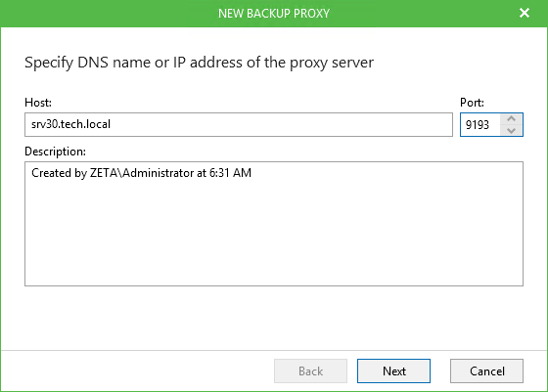Select the Description label
This screenshot has height=392, width=548.
point(55,152)
